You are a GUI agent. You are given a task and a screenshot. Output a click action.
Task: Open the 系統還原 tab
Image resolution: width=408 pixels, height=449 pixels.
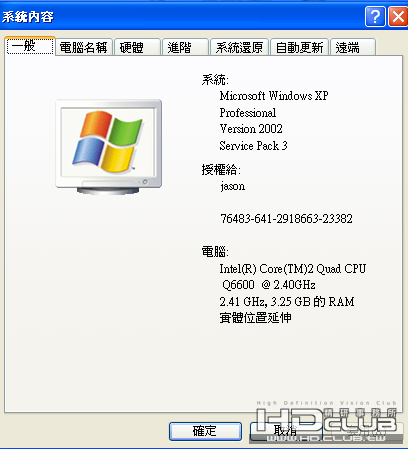[239, 47]
